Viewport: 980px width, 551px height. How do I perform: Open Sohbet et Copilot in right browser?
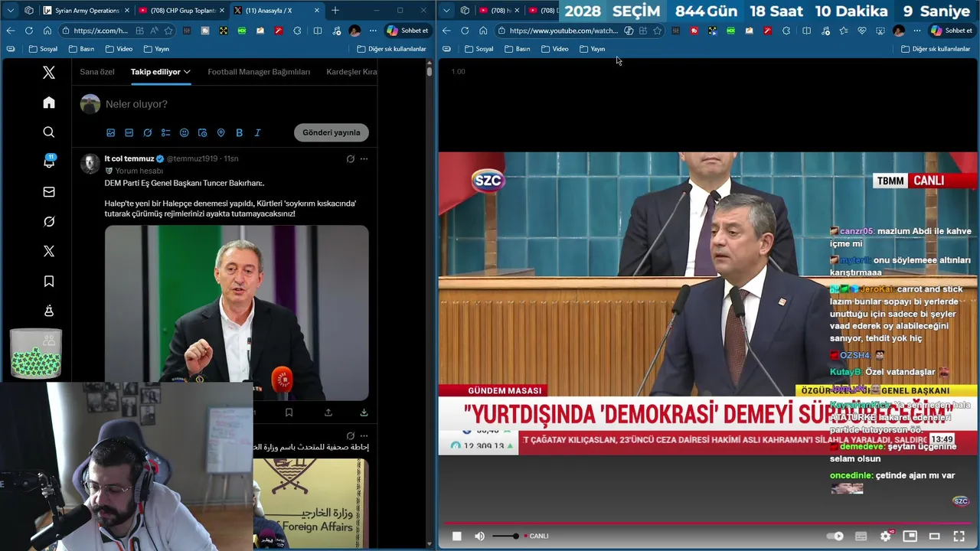coord(950,31)
